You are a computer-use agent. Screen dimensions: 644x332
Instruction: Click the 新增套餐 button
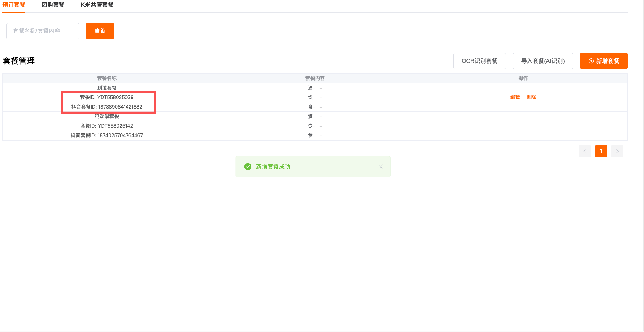pos(604,61)
